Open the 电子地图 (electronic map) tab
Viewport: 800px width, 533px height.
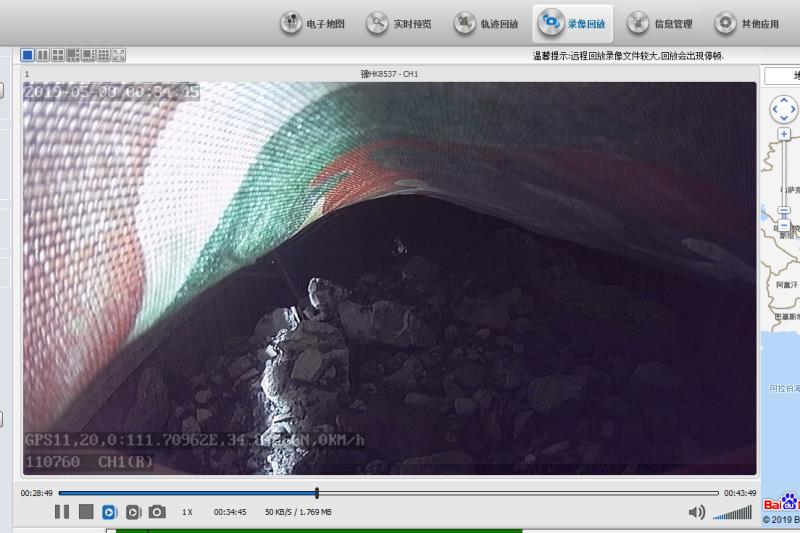tap(313, 23)
